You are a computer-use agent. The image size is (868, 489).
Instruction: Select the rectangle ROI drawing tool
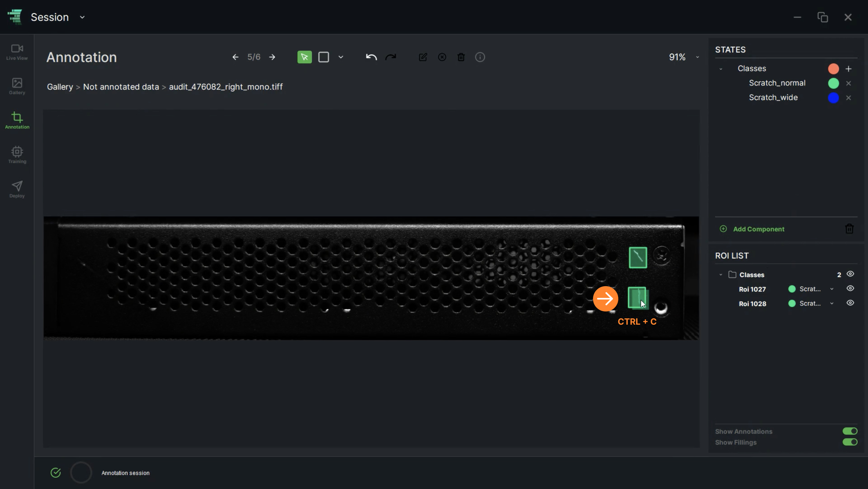click(324, 57)
